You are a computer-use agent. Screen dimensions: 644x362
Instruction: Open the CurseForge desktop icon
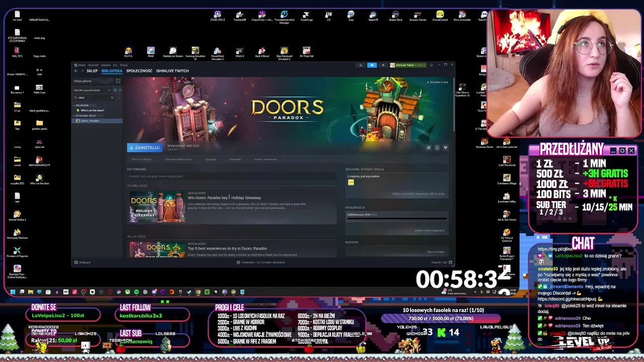pyautogui.click(x=306, y=16)
